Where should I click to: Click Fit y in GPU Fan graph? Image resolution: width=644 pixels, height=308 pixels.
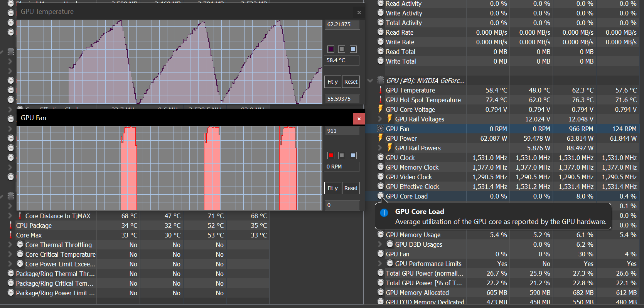pos(332,188)
